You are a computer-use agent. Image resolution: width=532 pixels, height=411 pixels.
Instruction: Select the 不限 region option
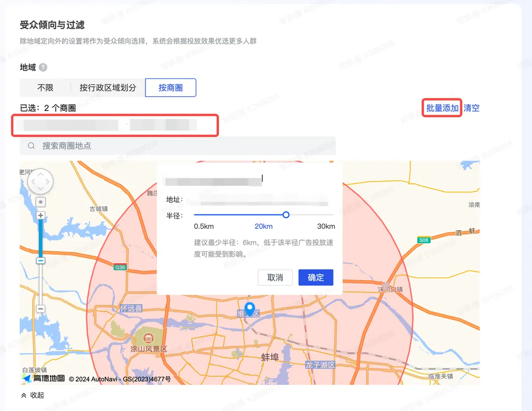coord(45,88)
